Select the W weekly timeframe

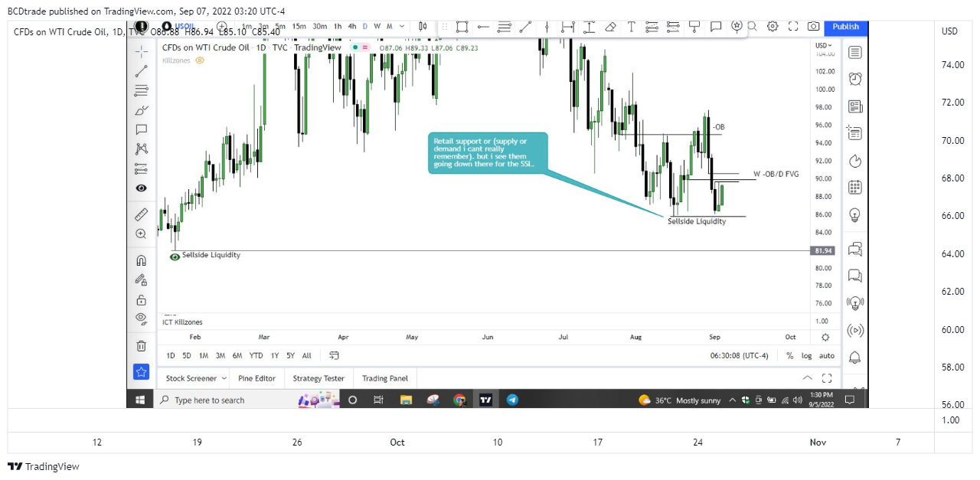click(x=377, y=26)
